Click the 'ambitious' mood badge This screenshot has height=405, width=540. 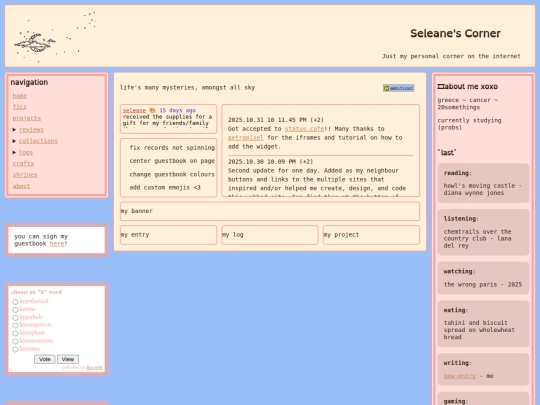coord(398,88)
